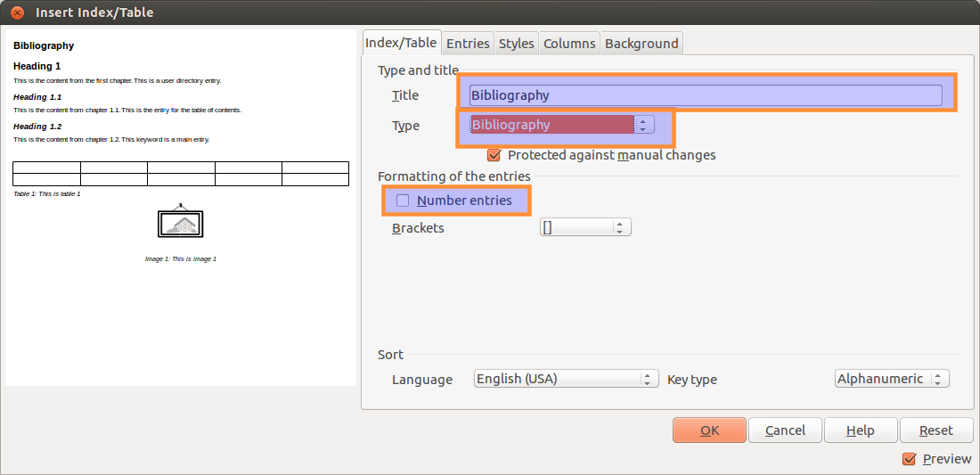Open the Key type dropdown showing Alphanumeric
Image resolution: width=980 pixels, height=475 pixels.
coord(892,379)
